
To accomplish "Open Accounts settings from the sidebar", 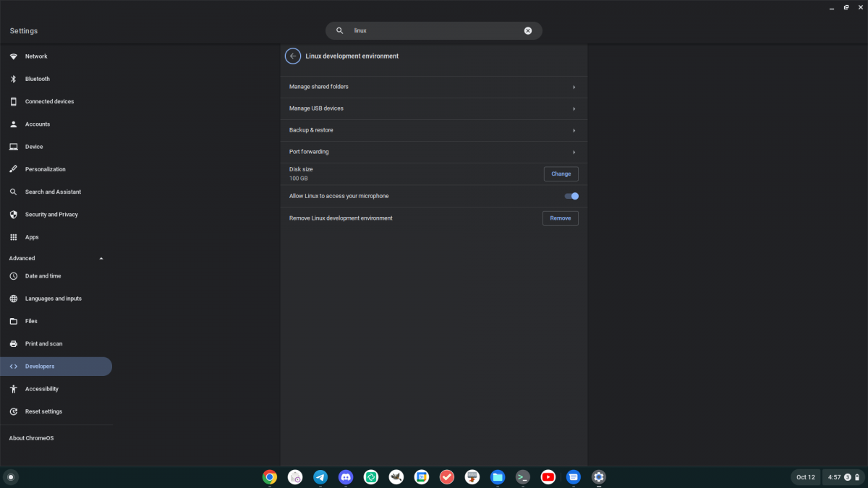I will 35,124.
